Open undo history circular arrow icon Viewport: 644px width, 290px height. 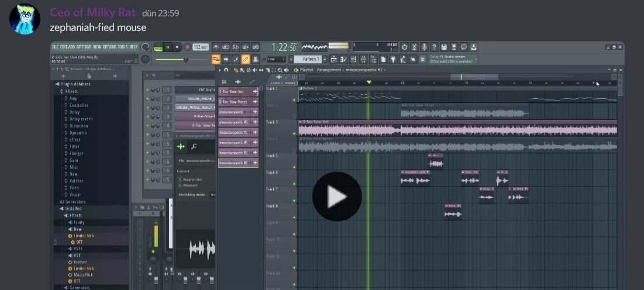(x=404, y=47)
